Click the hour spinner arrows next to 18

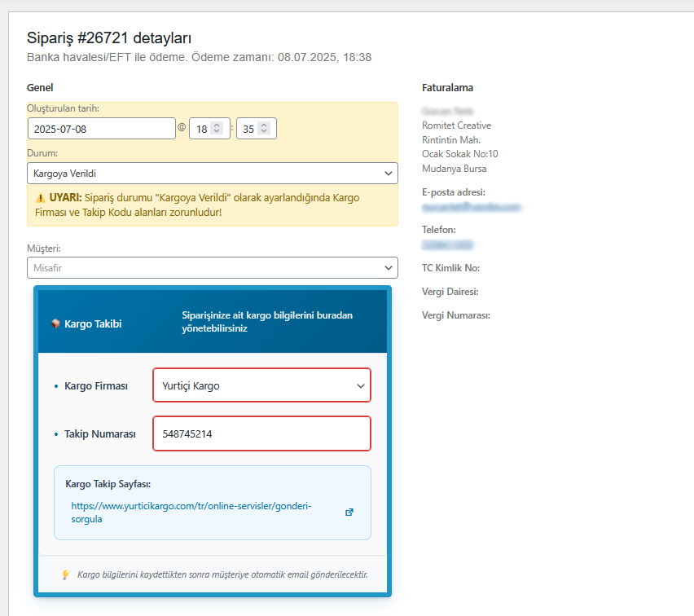click(216, 129)
